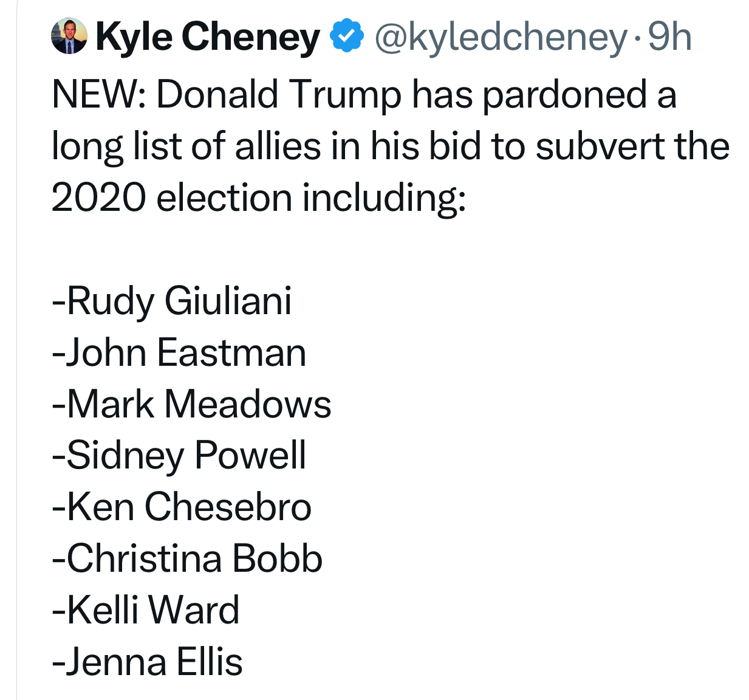Click the word pardoned in the first line
The width and height of the screenshot is (749, 700).
click(565, 95)
